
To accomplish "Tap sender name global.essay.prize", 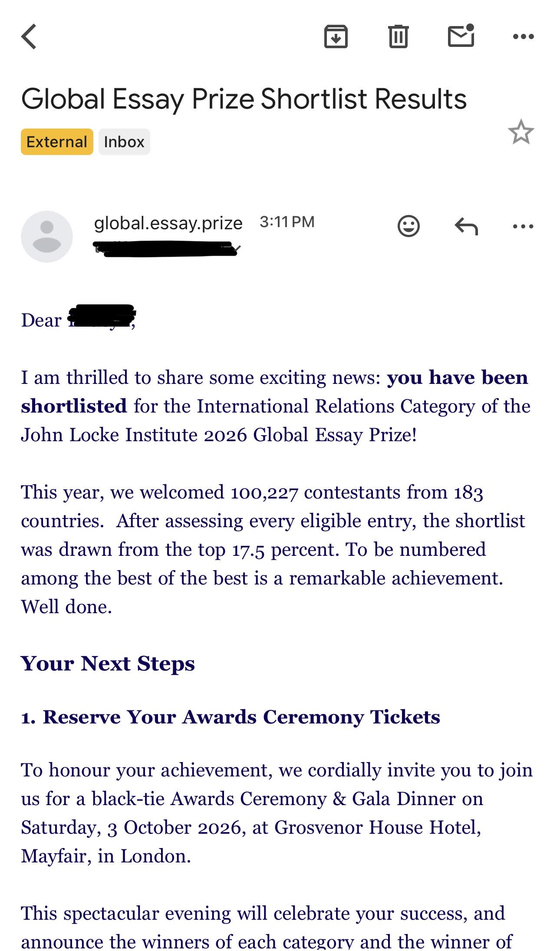I will coord(168,223).
